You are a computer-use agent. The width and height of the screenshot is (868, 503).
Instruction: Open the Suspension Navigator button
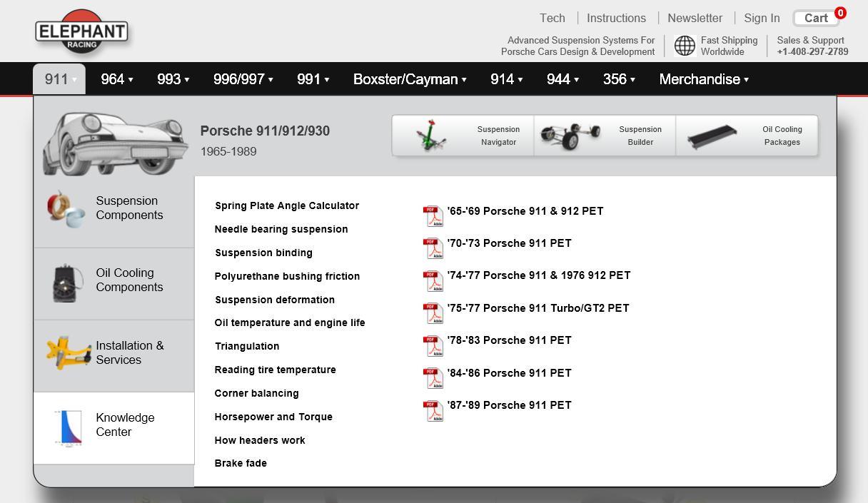(463, 136)
